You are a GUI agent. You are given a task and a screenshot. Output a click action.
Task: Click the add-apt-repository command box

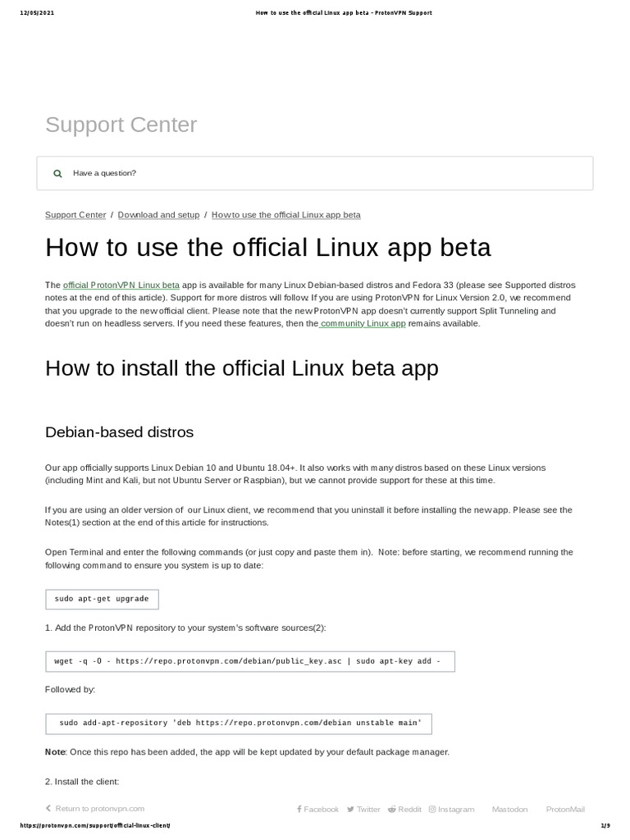pos(238,723)
